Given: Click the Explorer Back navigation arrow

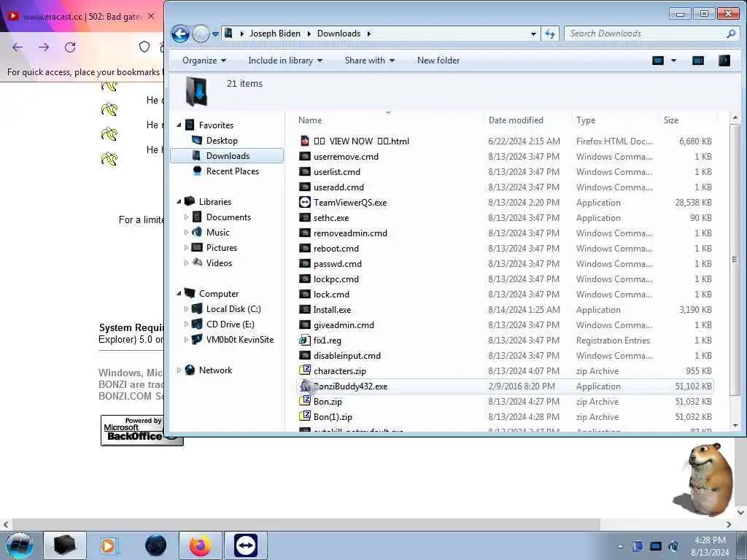Looking at the screenshot, I should 180,34.
